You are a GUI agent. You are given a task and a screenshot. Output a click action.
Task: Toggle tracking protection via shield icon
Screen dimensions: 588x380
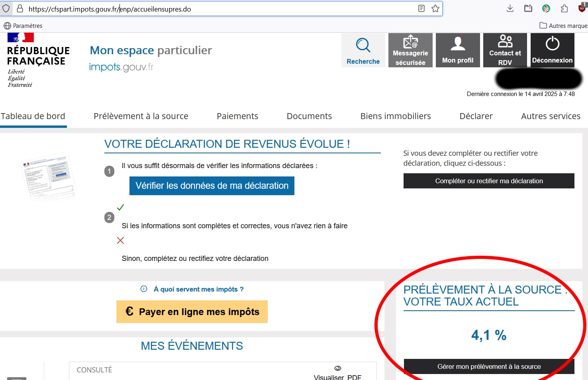(x=6, y=8)
